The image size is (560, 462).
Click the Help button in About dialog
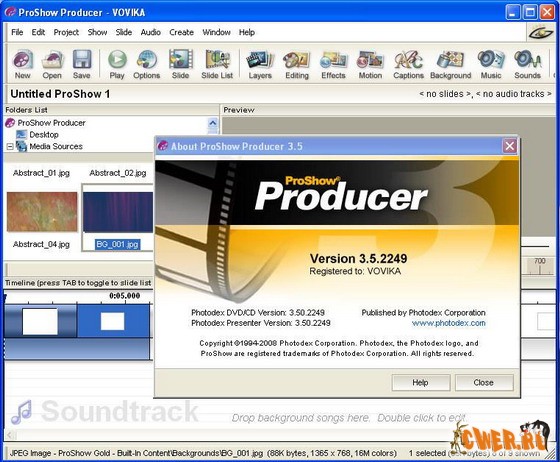coord(421,382)
